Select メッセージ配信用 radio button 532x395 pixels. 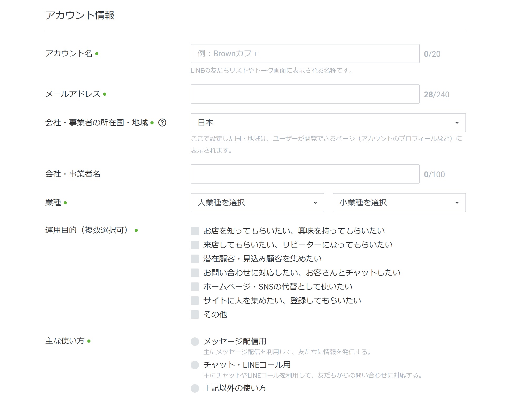point(195,342)
